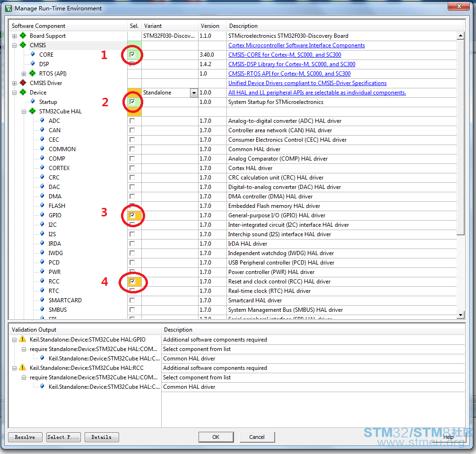Viewport: 476px width, 454px height.
Task: Expand the Board Support tree node
Action: coord(14,36)
